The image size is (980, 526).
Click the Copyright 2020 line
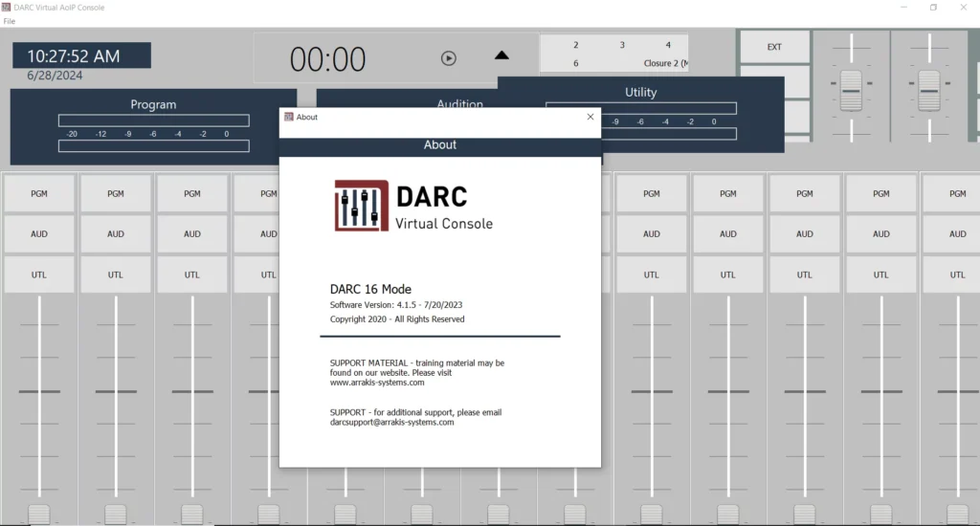click(397, 319)
